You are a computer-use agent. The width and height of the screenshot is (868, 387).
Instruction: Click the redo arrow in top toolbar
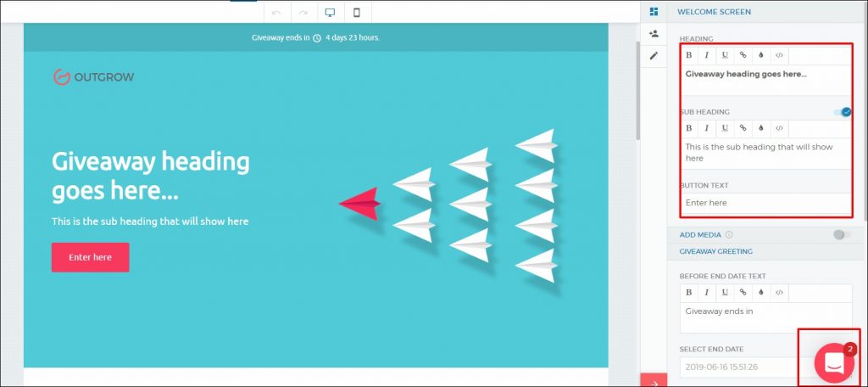pos(303,13)
